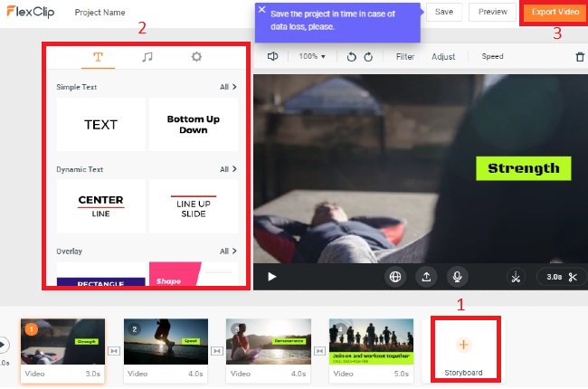The image size is (588, 389).
Task: Record voiceover with microphone icon
Action: (459, 277)
